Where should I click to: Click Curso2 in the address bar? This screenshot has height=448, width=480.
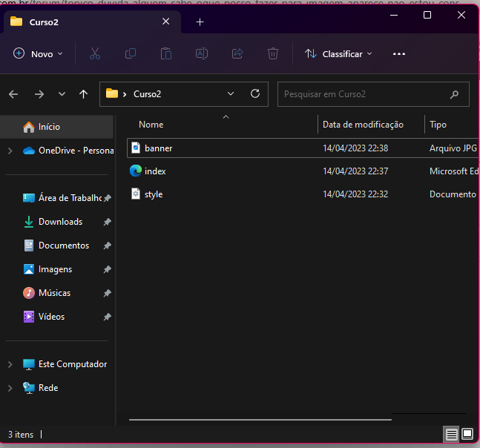(x=147, y=94)
